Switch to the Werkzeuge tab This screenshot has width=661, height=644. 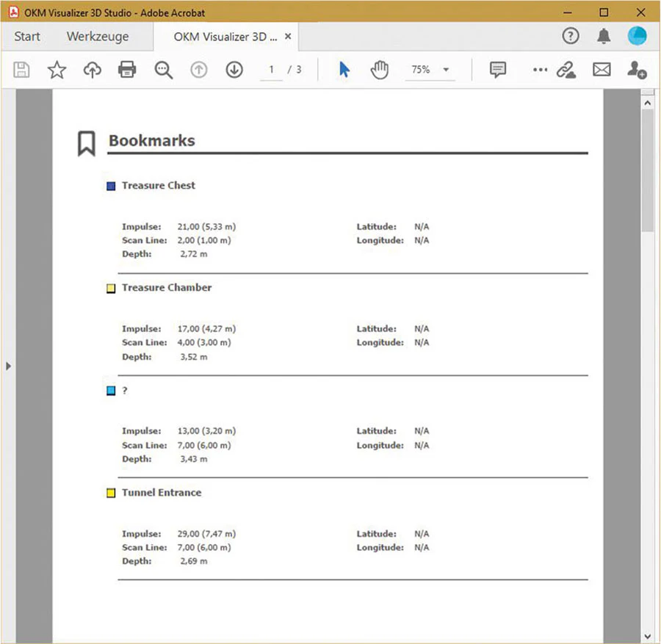coord(98,37)
